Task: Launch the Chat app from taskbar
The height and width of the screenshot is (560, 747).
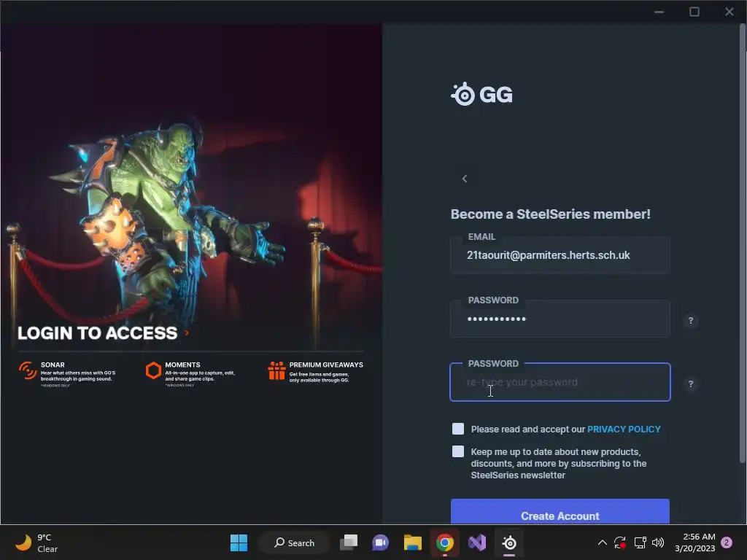Action: point(380,542)
